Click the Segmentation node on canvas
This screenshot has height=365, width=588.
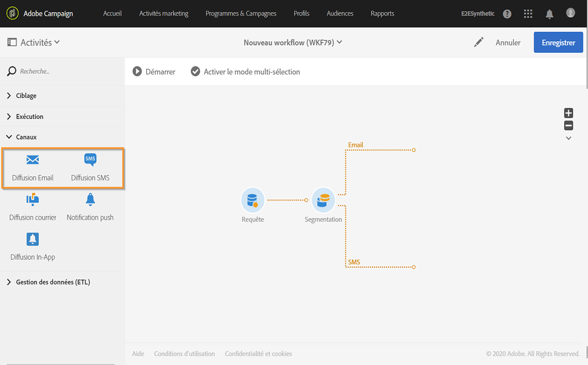pyautogui.click(x=323, y=200)
